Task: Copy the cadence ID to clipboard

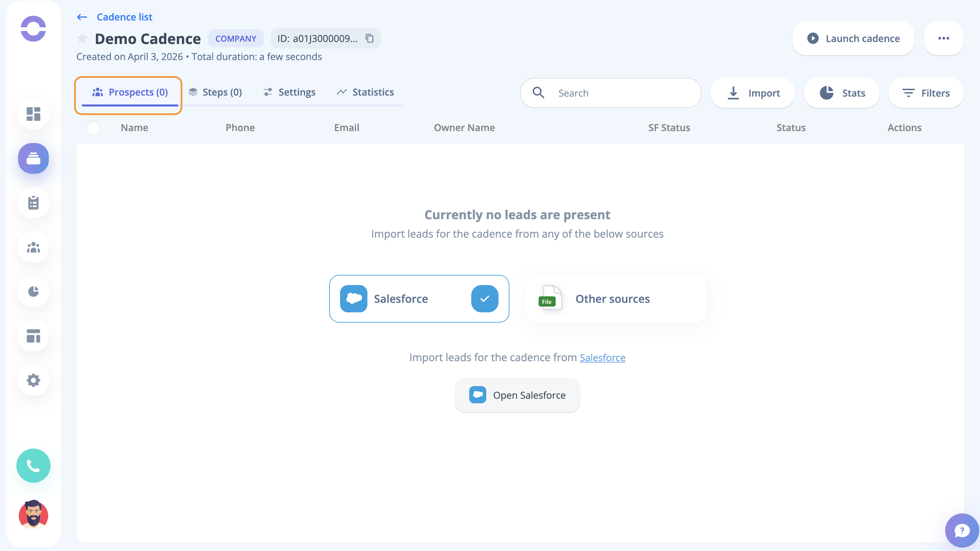Action: [x=369, y=39]
